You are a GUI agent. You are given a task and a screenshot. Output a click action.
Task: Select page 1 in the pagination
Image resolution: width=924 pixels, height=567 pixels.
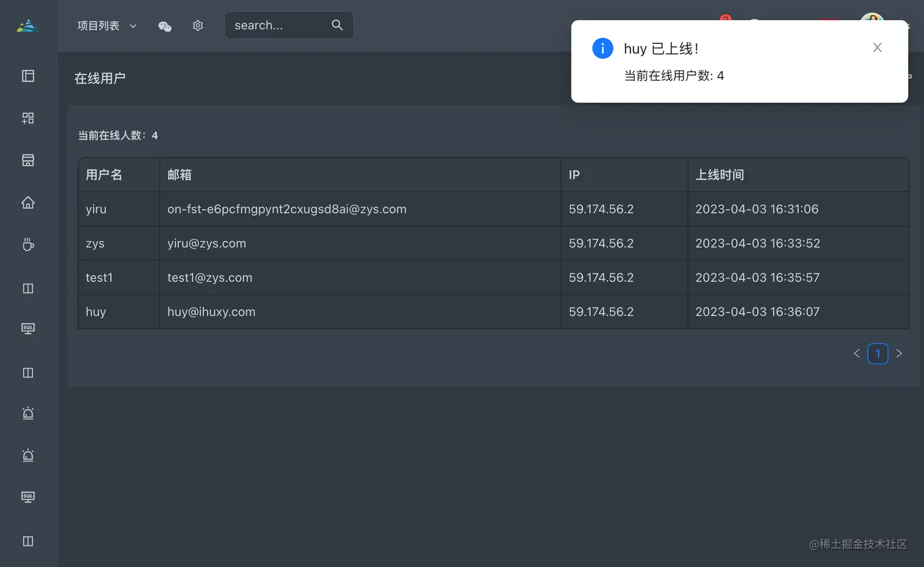pyautogui.click(x=878, y=353)
